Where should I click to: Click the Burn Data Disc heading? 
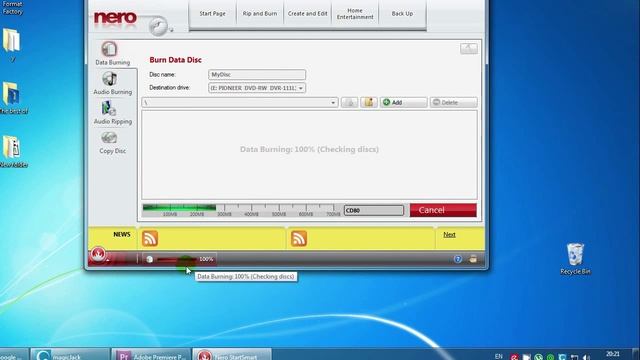(x=176, y=60)
